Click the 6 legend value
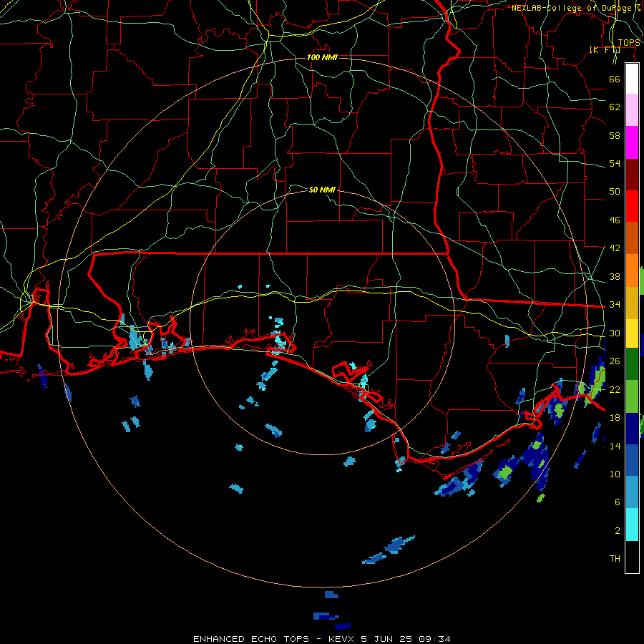The height and width of the screenshot is (644, 644). pyautogui.click(x=618, y=502)
